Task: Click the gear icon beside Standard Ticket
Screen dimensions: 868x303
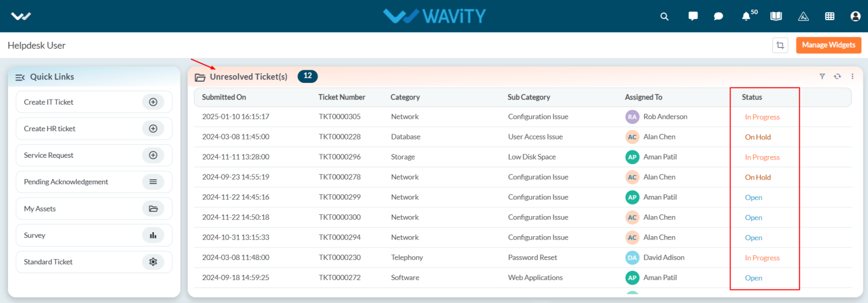Action: pos(153,262)
